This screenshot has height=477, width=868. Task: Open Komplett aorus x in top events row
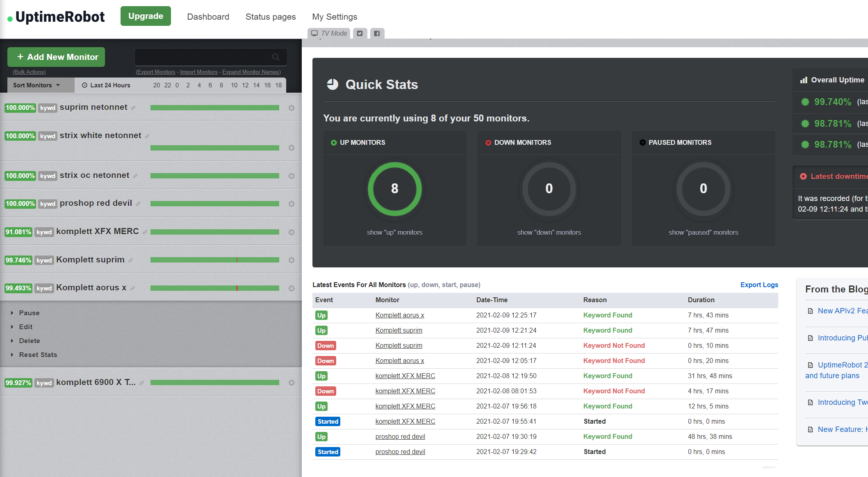coord(400,315)
